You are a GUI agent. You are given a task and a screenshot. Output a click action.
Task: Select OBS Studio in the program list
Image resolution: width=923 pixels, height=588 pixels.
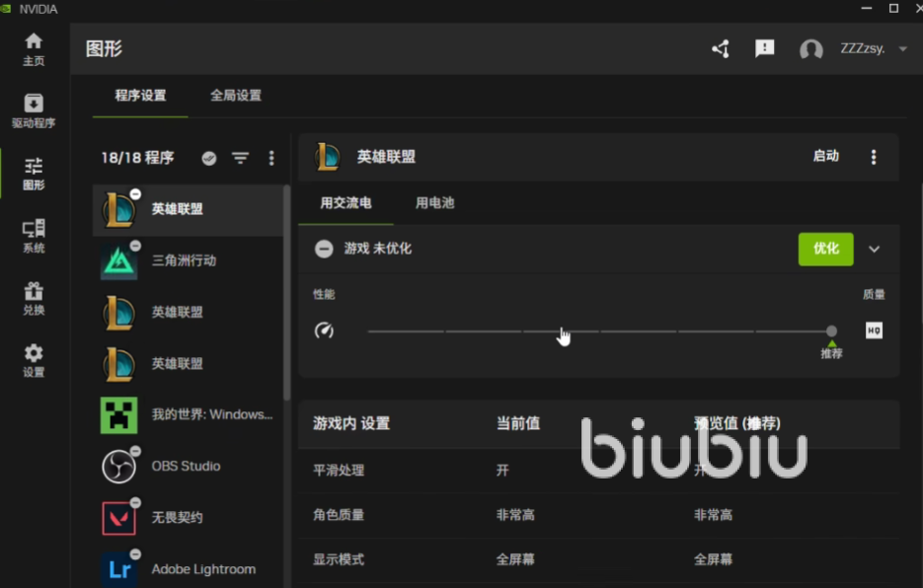[x=186, y=466]
